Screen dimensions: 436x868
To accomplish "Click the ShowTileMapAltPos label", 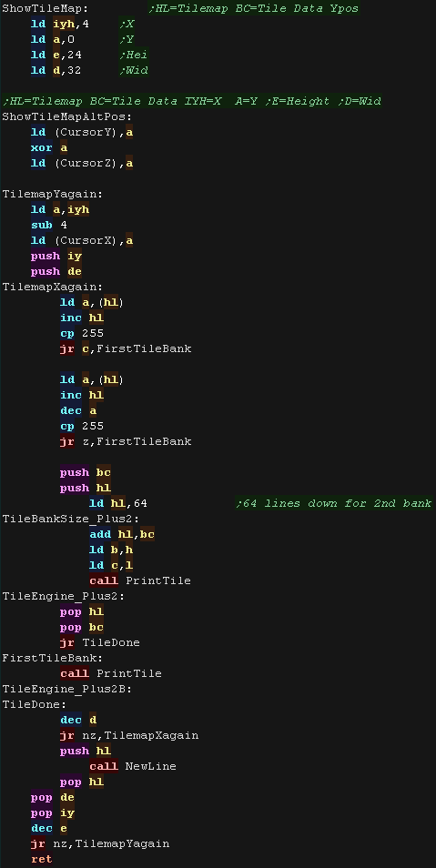I will [x=67, y=116].
